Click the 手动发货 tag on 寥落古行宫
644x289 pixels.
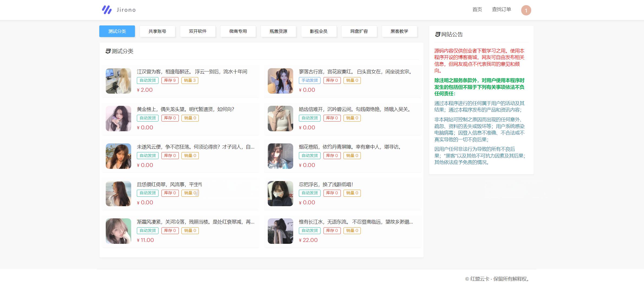click(x=310, y=80)
